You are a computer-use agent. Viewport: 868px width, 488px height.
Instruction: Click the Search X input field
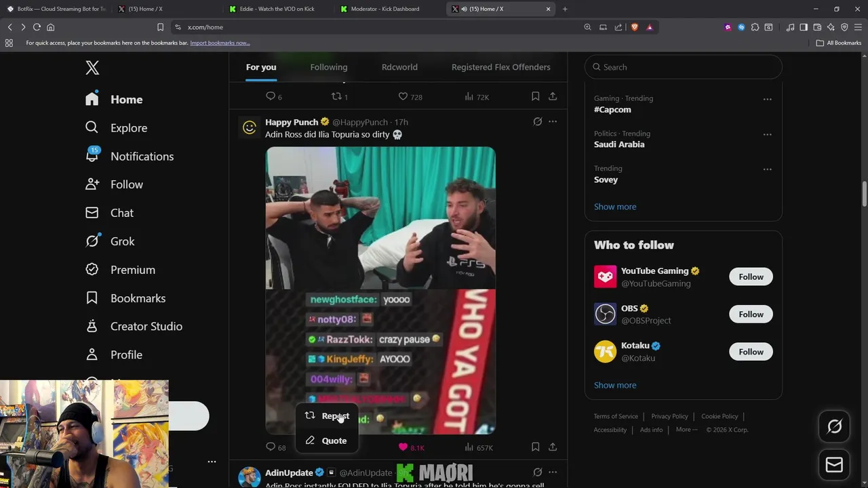click(684, 67)
